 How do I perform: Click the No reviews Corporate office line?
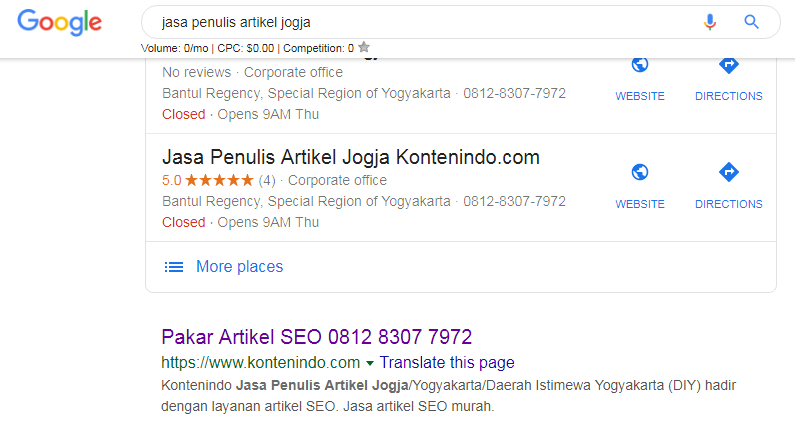coord(252,72)
